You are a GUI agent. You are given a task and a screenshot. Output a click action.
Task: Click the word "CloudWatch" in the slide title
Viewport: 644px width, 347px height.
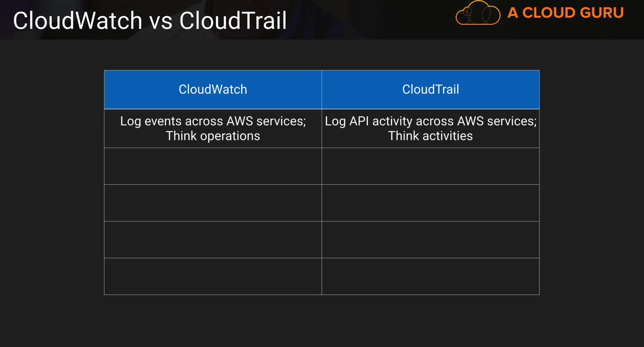[78, 21]
